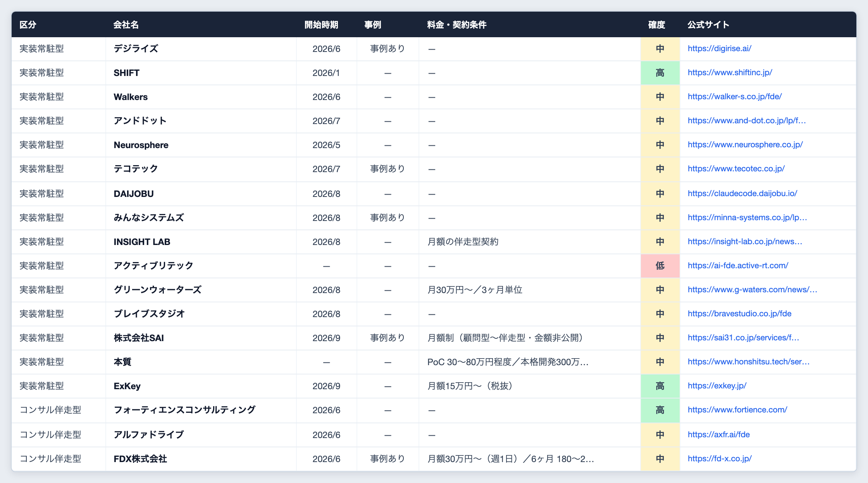This screenshot has width=868, height=483.
Task: Click 2026/1 start date in SHIFT row
Action: [x=326, y=73]
